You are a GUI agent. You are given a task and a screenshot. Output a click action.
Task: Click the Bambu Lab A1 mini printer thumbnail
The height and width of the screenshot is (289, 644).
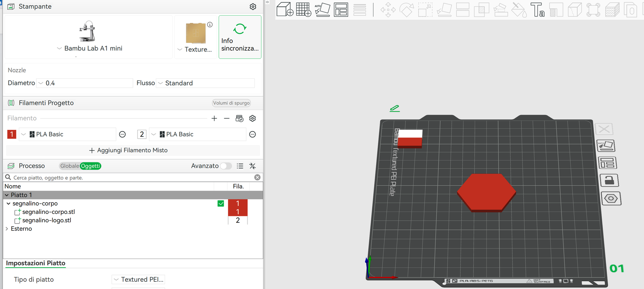[x=87, y=31]
